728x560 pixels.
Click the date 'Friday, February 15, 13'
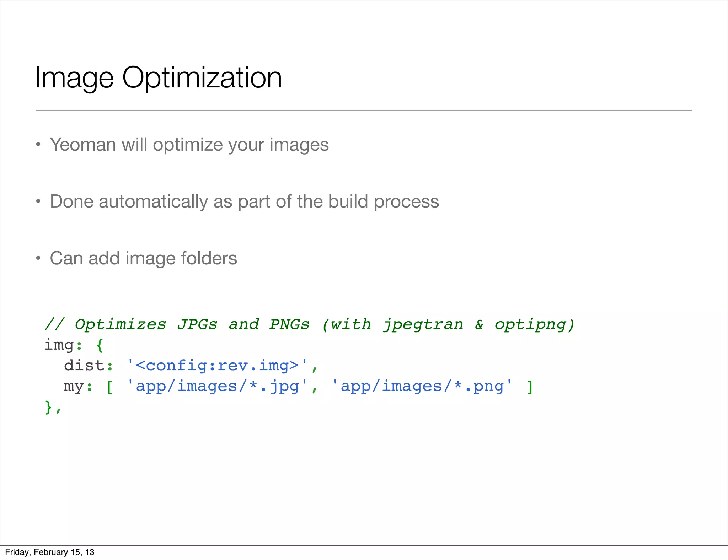pyautogui.click(x=50, y=552)
